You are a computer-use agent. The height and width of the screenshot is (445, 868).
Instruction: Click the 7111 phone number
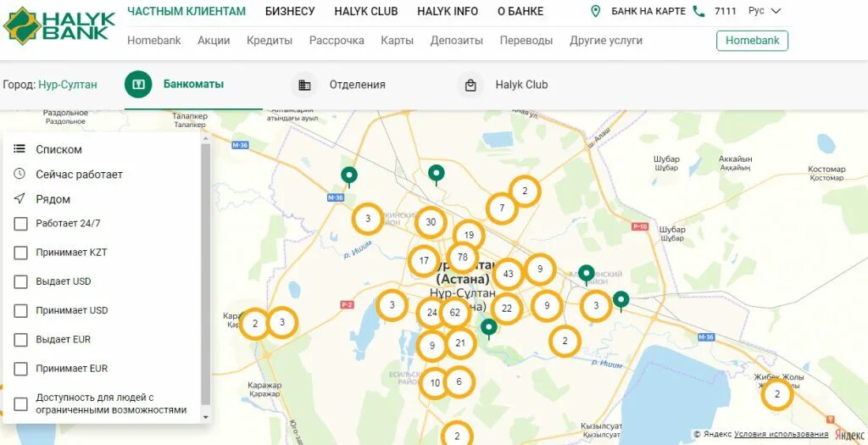[x=726, y=11]
